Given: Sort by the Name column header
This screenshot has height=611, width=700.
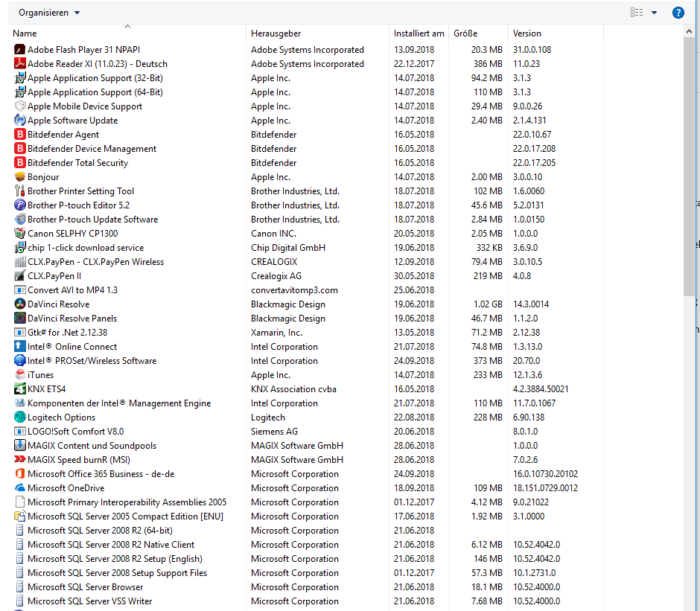Looking at the screenshot, I should pos(127,33).
